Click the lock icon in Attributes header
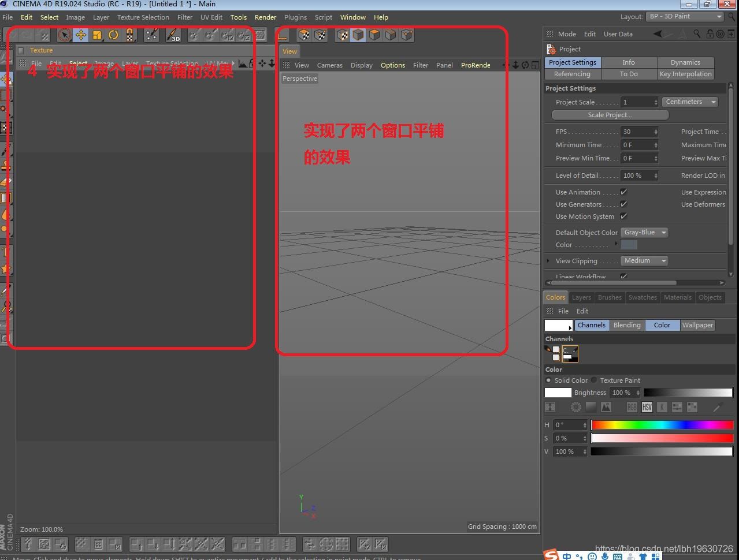This screenshot has height=560, width=739. [x=709, y=34]
